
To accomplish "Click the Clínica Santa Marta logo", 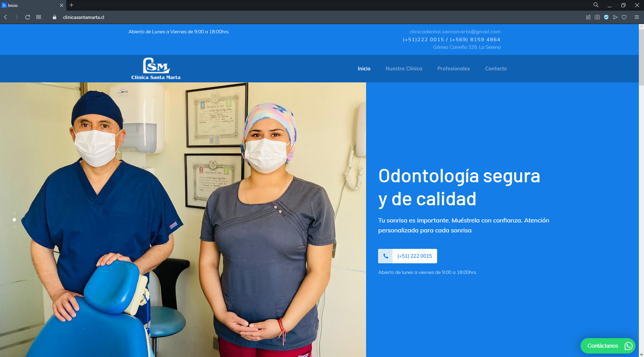I will pyautogui.click(x=156, y=69).
